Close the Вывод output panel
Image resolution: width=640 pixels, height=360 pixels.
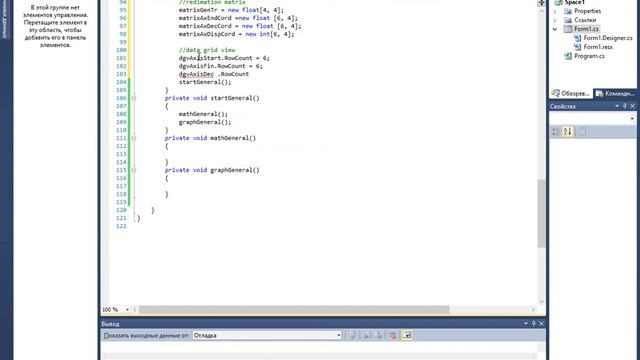point(541,324)
